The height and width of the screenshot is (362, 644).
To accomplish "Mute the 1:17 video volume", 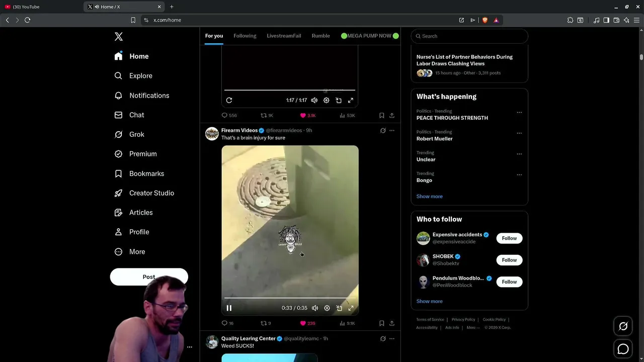I will (314, 100).
